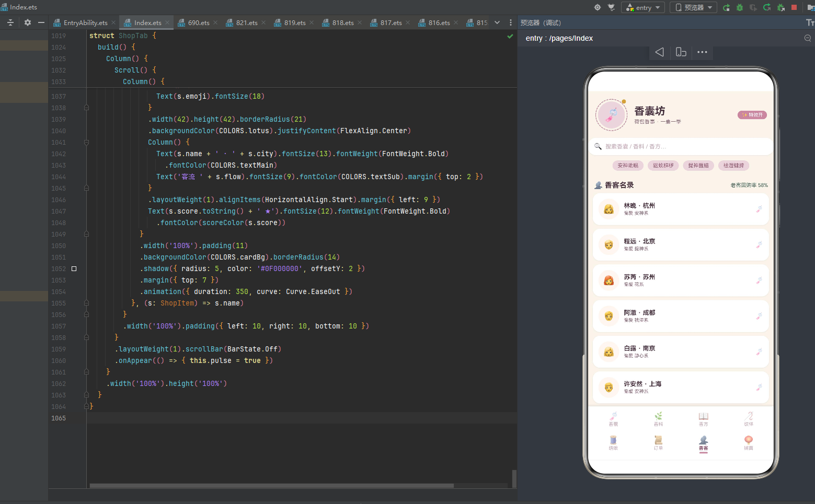Switch to the 690.ets tab

pos(198,22)
